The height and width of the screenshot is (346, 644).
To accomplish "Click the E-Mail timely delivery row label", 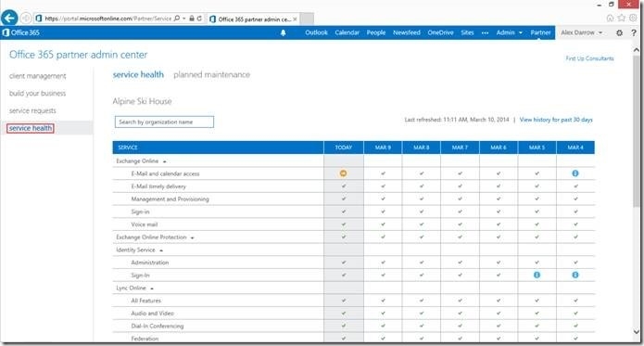I will pyautogui.click(x=158, y=186).
